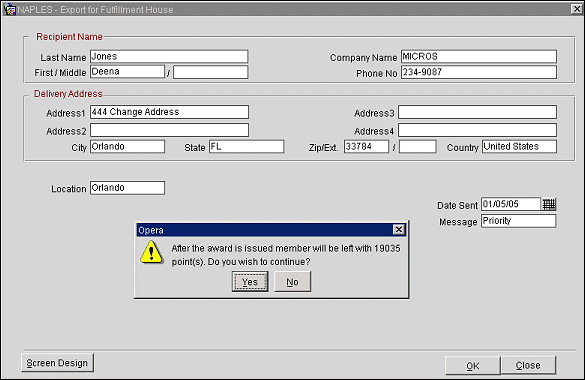Select the Country field United States
Screen dimensions: 585x380
click(519, 147)
